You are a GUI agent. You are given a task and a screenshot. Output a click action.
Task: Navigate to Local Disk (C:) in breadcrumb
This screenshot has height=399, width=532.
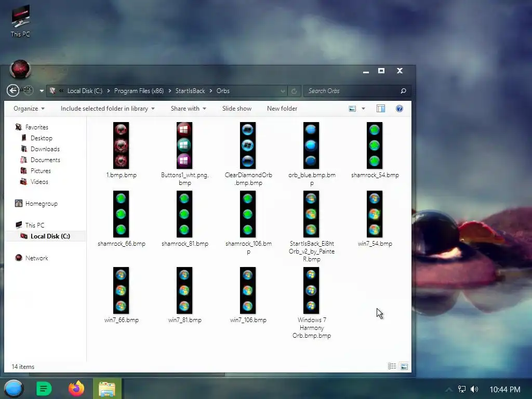[x=85, y=91]
